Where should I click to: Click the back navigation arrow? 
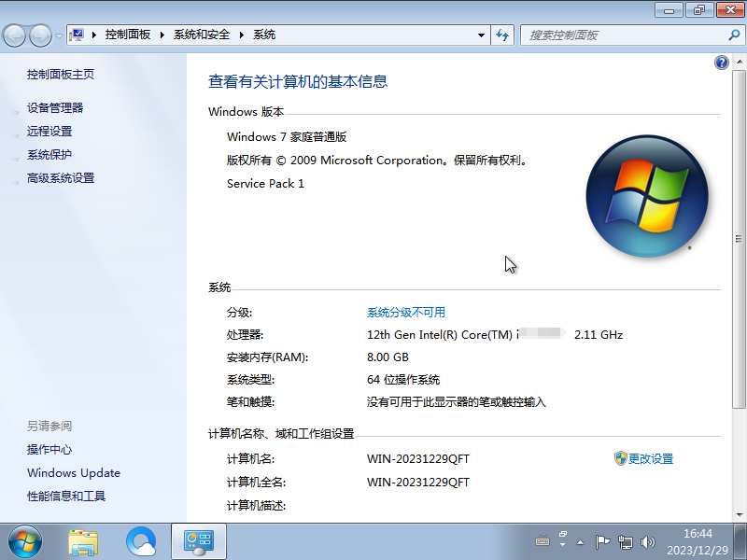14,35
